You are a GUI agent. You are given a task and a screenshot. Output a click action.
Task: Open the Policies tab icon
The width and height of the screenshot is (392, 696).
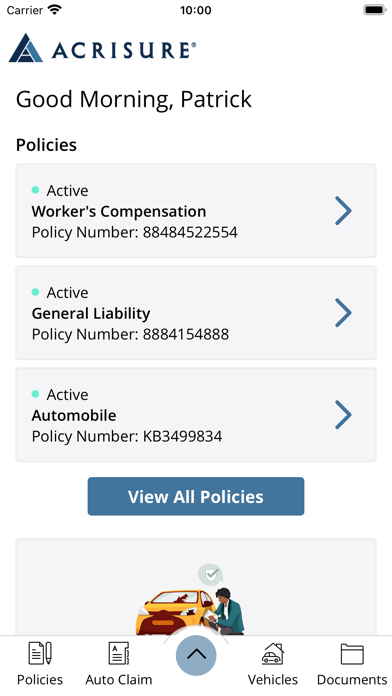point(40,653)
